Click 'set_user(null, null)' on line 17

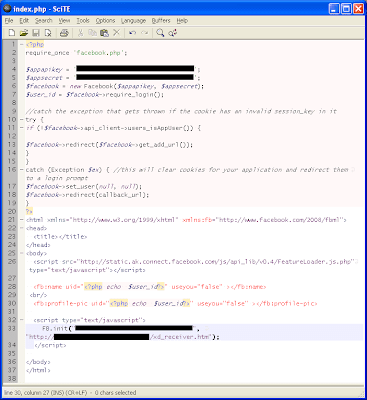(103, 187)
